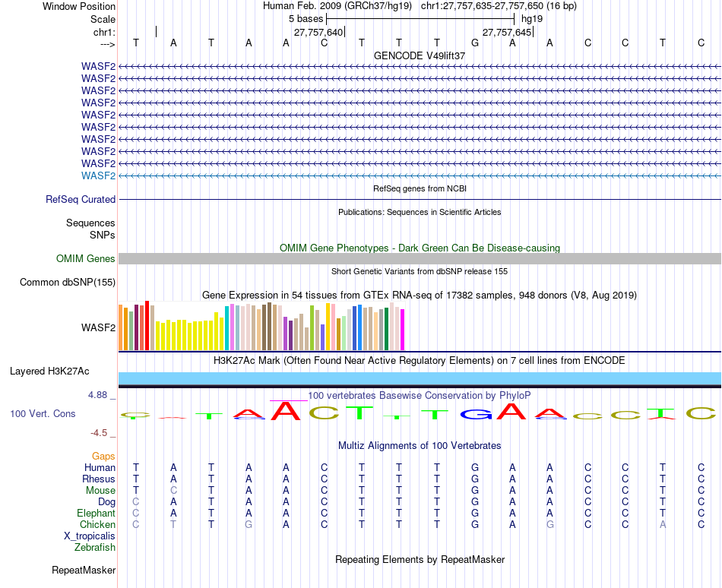This screenshot has width=722, height=588.
Task: Open Short Genetic Variants from dbSNP title
Action: tap(420, 271)
